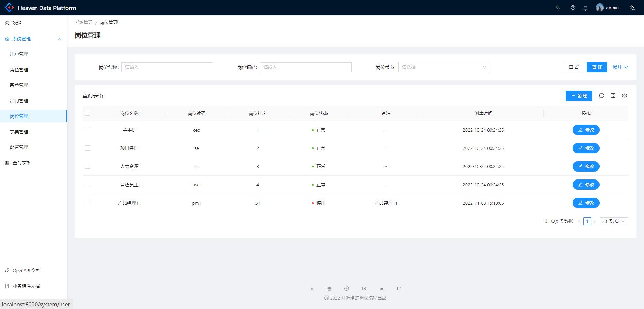644x309 pixels.
Task: Click the table icon beside 查询表格
Action: pyautogui.click(x=7, y=163)
